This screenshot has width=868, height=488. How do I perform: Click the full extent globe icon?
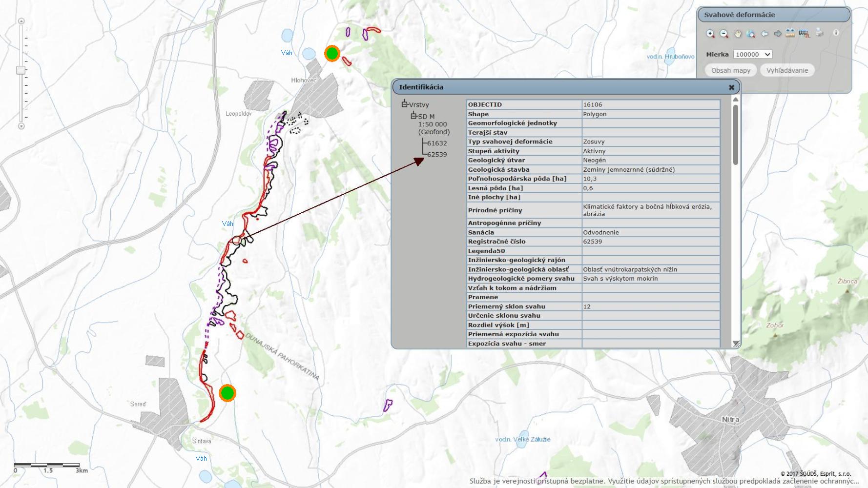(x=751, y=34)
